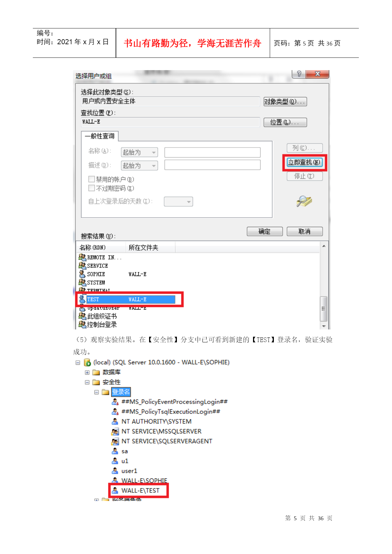Select the SOPHIE user icon in results

tap(82, 274)
